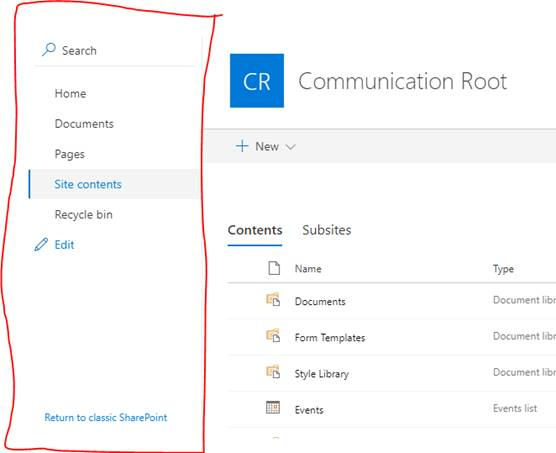556x453 pixels.
Task: Click the Style Library folder icon
Action: pos(273,372)
